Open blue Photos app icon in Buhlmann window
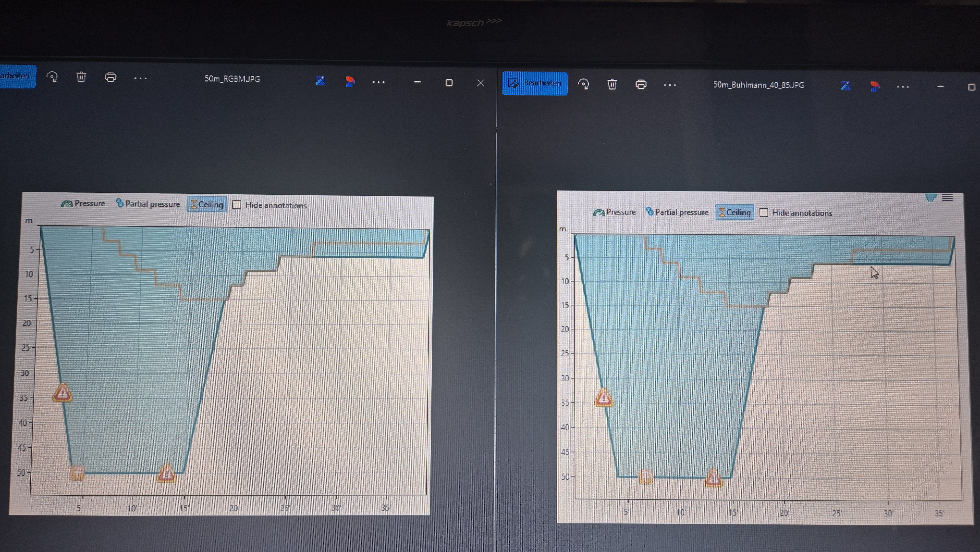The width and height of the screenshot is (980, 552). (x=845, y=87)
